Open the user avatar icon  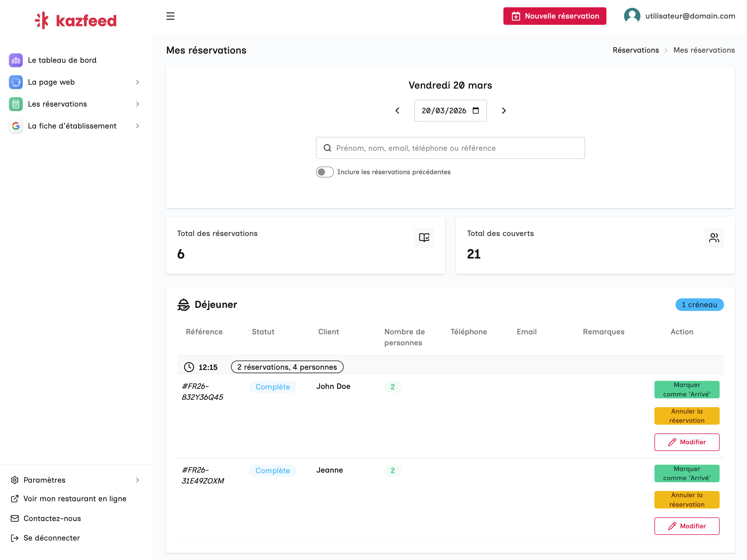[632, 16]
